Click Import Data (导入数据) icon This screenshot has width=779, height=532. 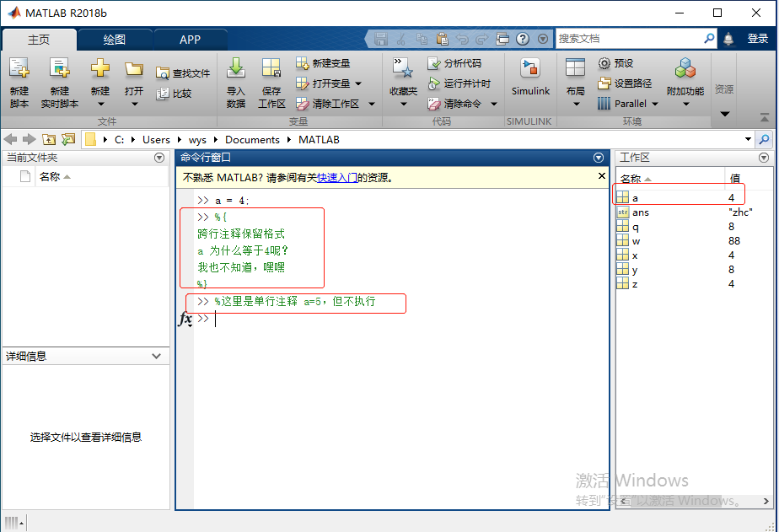pyautogui.click(x=236, y=68)
